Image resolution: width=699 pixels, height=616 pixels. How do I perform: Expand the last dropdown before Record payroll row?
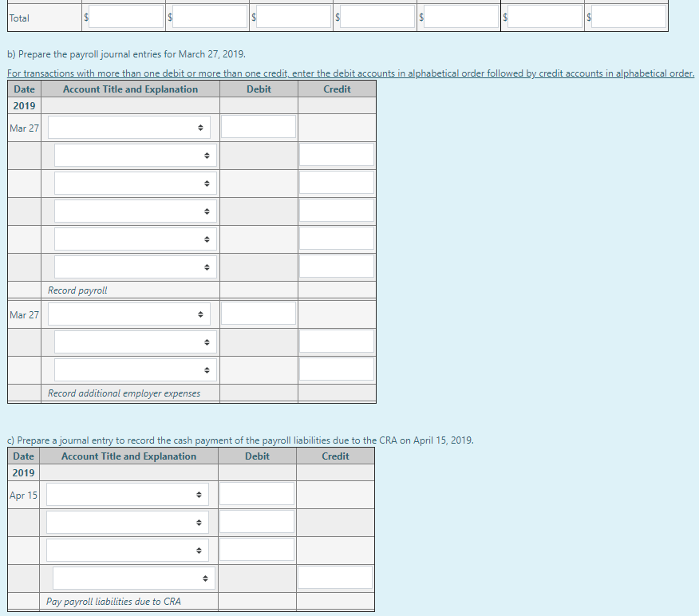pos(136,267)
